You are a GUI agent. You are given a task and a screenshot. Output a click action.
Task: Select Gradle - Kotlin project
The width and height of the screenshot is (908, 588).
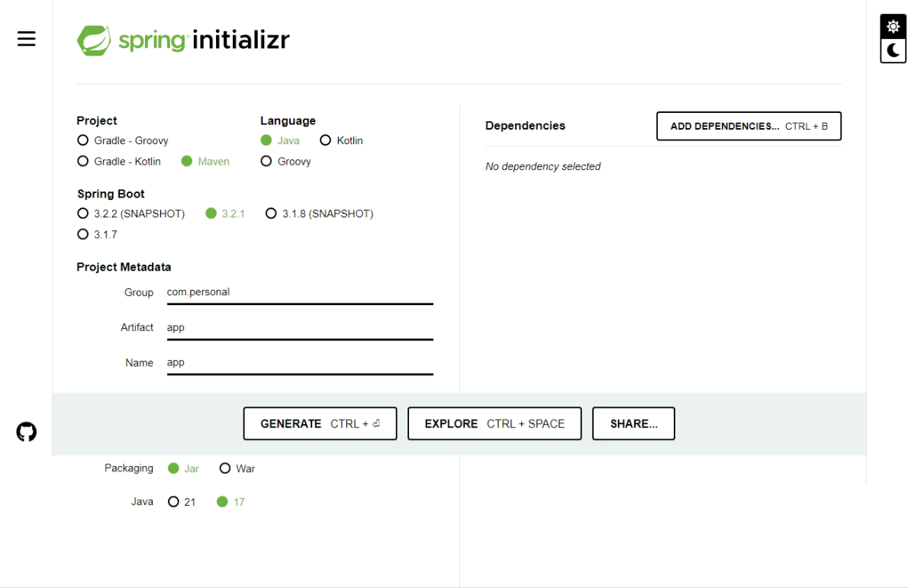119,162
